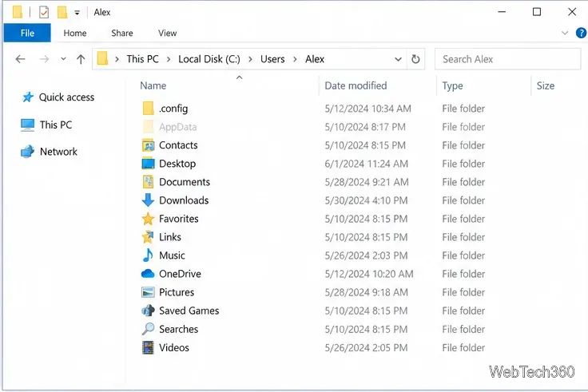Click date 6/1/2024 11:24 AM
This screenshot has width=588, height=392.
(367, 164)
